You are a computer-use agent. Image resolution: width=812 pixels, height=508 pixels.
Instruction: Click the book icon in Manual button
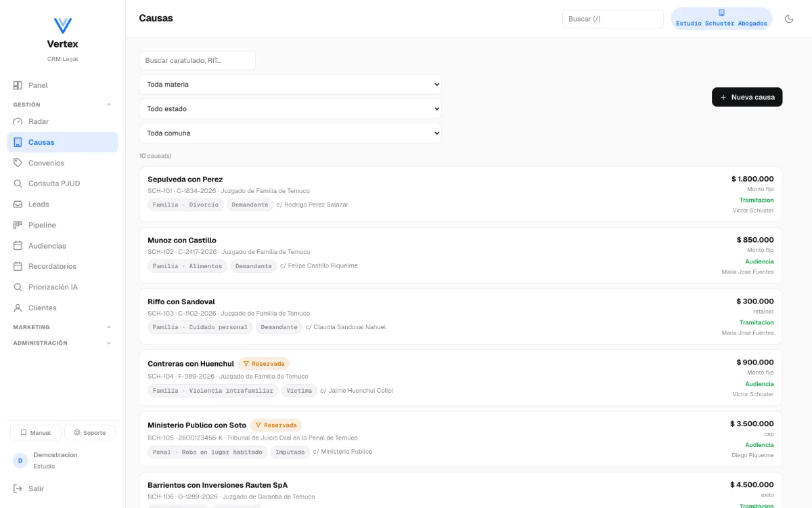tap(24, 433)
